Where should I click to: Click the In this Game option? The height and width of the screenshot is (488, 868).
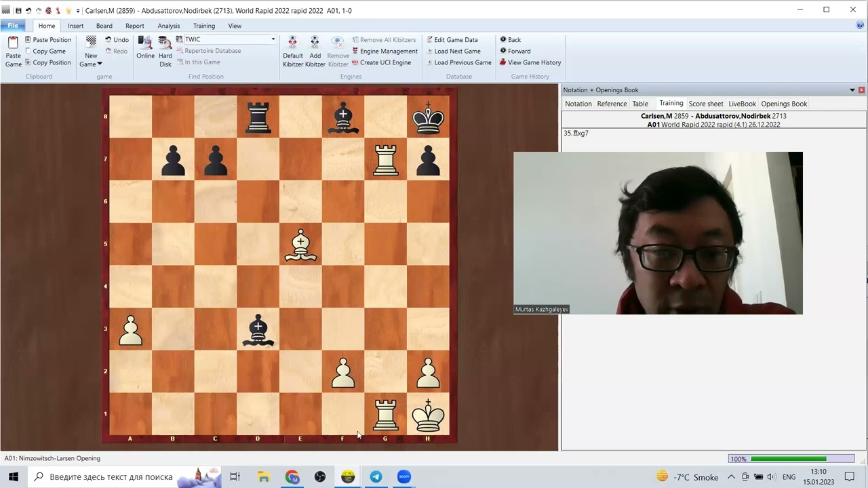click(x=198, y=62)
